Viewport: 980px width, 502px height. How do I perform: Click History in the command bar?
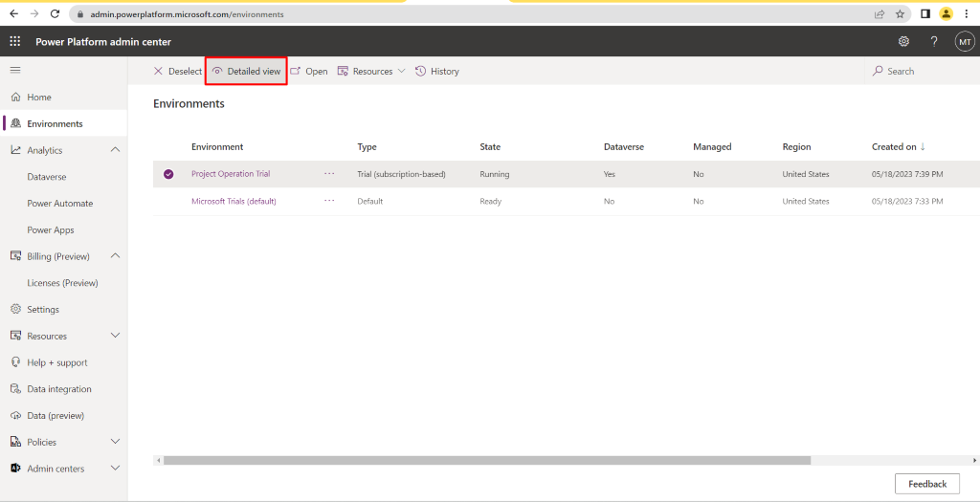[x=436, y=71]
